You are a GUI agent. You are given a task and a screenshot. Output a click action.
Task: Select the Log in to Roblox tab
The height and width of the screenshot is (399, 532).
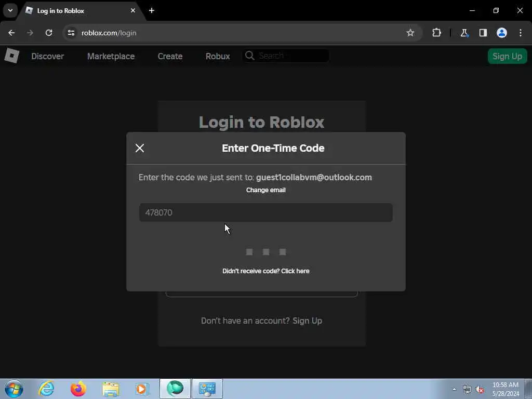click(x=81, y=11)
